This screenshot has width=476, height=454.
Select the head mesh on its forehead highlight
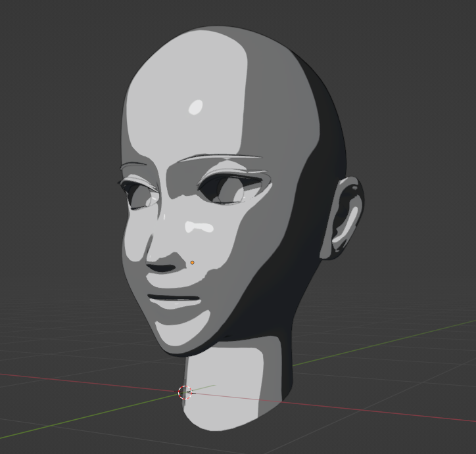coord(196,107)
